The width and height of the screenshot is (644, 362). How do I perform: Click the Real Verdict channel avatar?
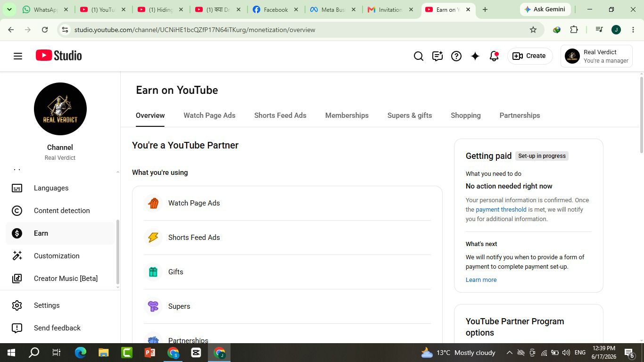click(60, 109)
